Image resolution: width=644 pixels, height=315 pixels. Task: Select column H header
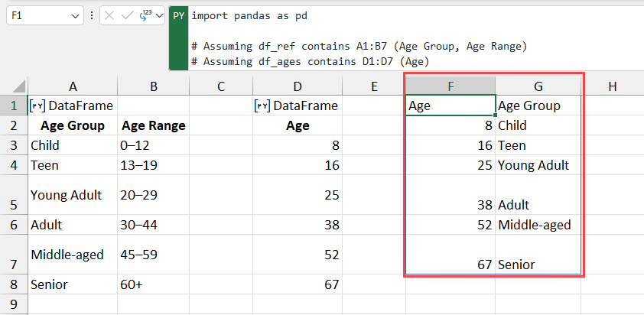[x=613, y=86]
